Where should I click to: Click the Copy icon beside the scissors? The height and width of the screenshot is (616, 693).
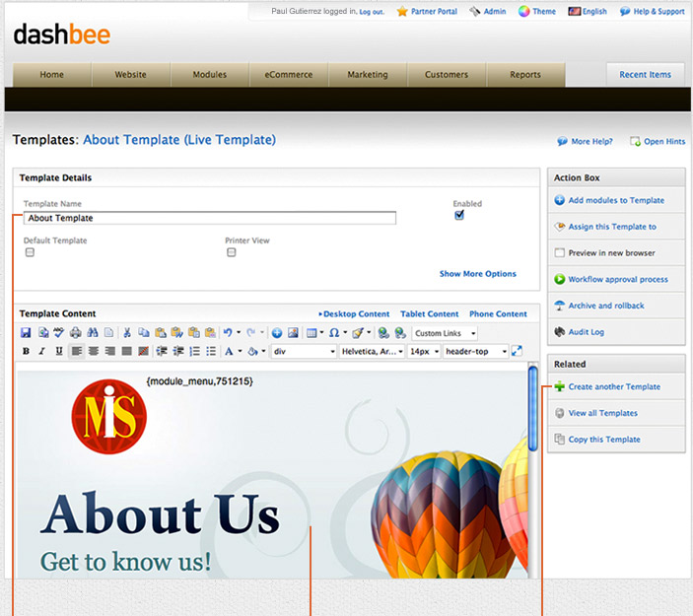click(144, 333)
